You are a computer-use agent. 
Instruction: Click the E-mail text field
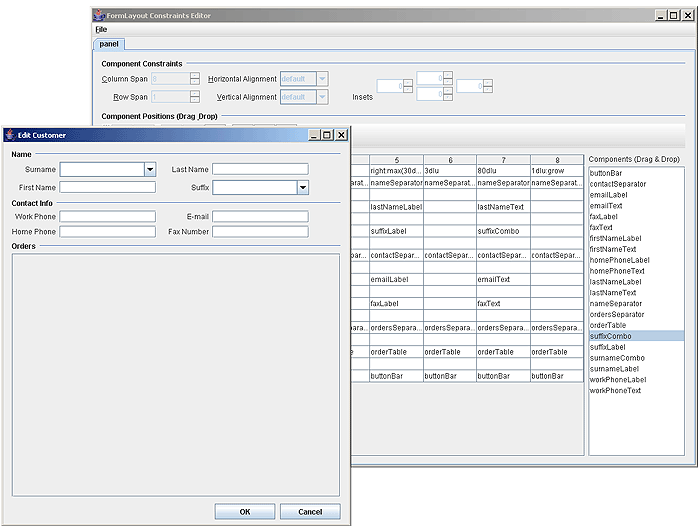tap(260, 217)
